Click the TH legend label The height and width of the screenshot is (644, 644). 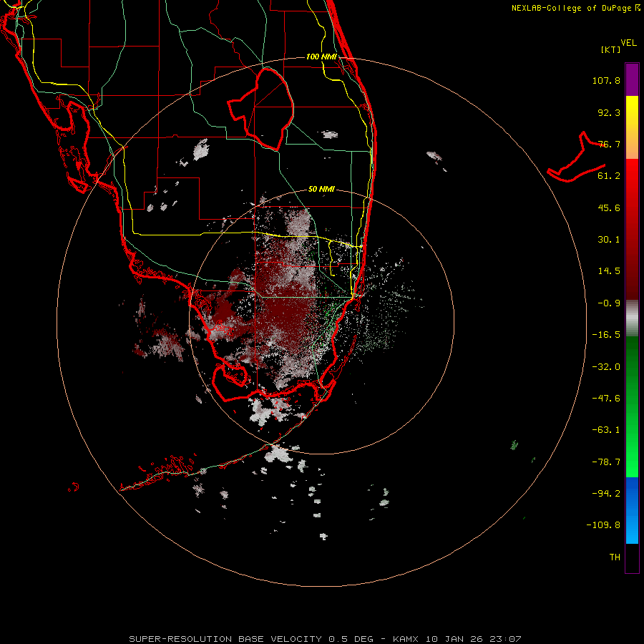click(x=615, y=557)
